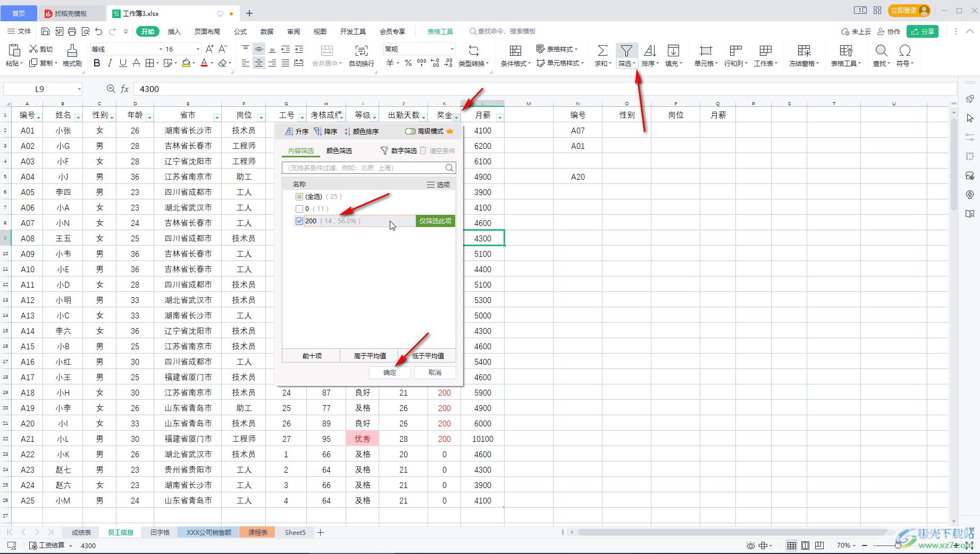Image resolution: width=980 pixels, height=554 pixels.
Task: Open the Name Box dropdown arrow
Action: pyautogui.click(x=79, y=89)
